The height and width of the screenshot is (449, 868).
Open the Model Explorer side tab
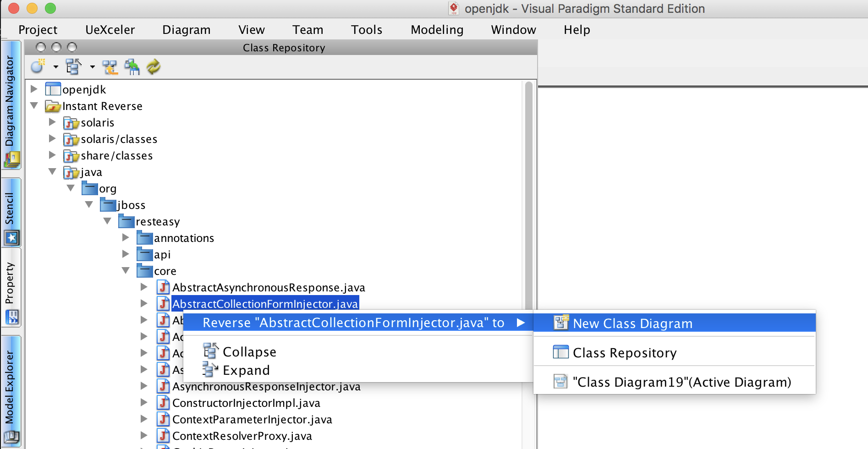[x=11, y=391]
